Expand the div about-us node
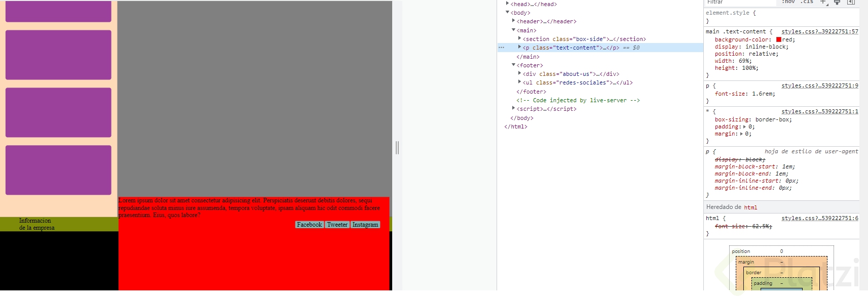Image resolution: width=868 pixels, height=299 pixels. 519,74
